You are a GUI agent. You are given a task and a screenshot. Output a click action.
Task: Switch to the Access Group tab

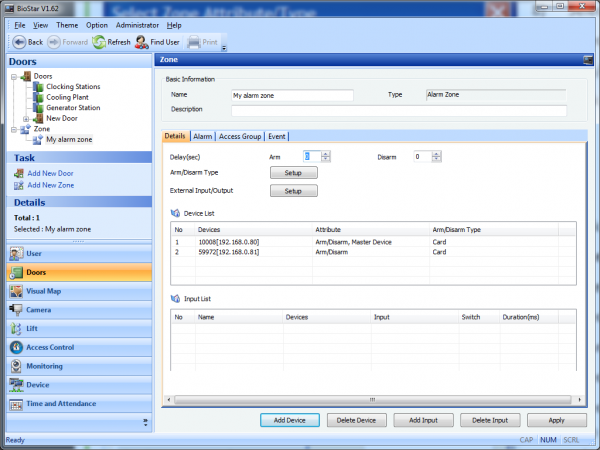coord(240,136)
